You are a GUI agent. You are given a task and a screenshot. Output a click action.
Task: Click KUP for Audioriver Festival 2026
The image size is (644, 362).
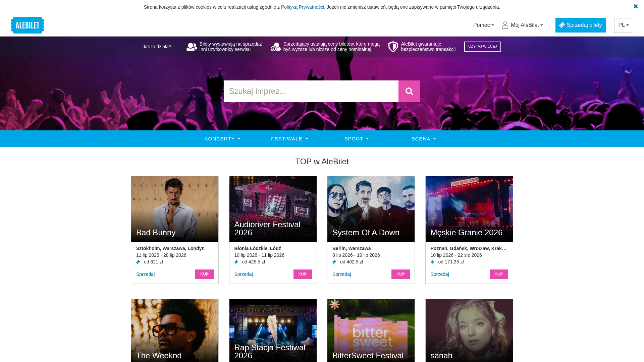[x=303, y=274]
